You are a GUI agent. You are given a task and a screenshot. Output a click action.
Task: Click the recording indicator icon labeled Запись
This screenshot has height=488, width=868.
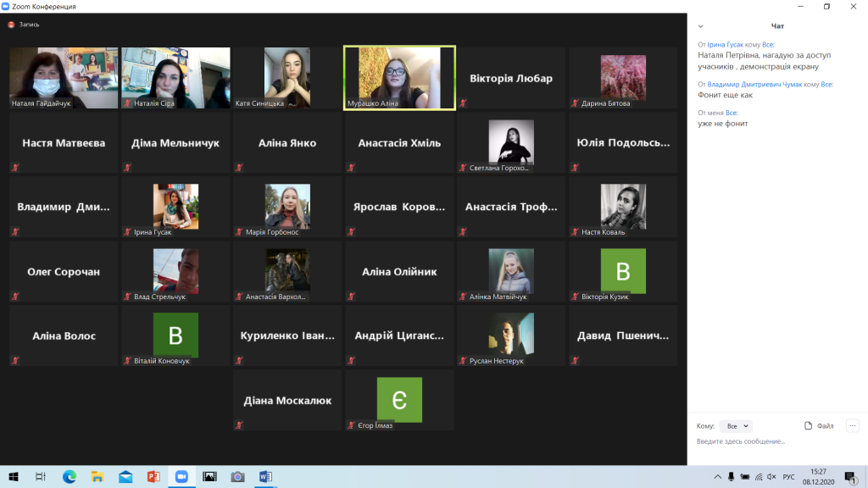pos(12,25)
